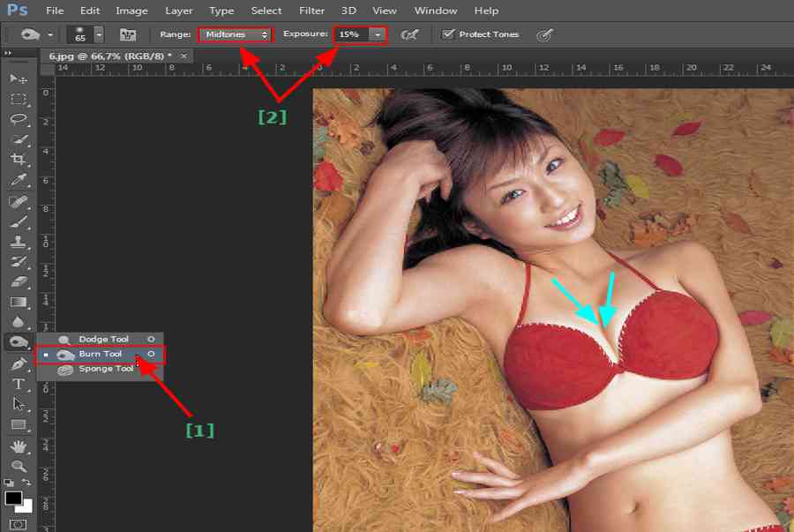Open the Select menu
Screen dimensions: 794x532
click(266, 11)
